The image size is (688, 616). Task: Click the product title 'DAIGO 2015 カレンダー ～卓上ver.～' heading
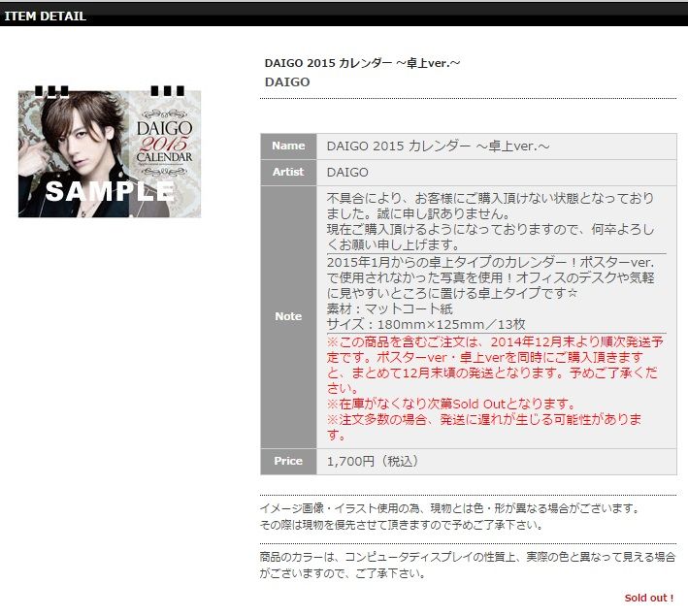click(x=362, y=63)
